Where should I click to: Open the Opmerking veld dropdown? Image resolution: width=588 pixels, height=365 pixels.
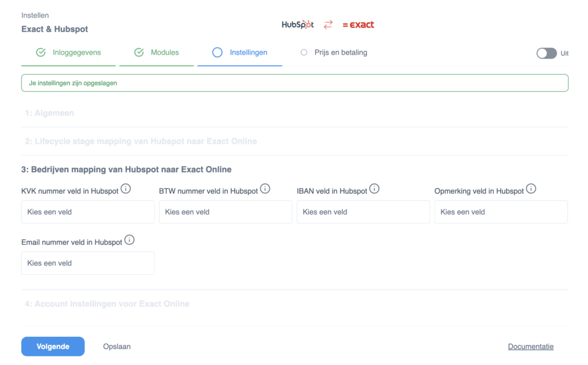tap(501, 212)
